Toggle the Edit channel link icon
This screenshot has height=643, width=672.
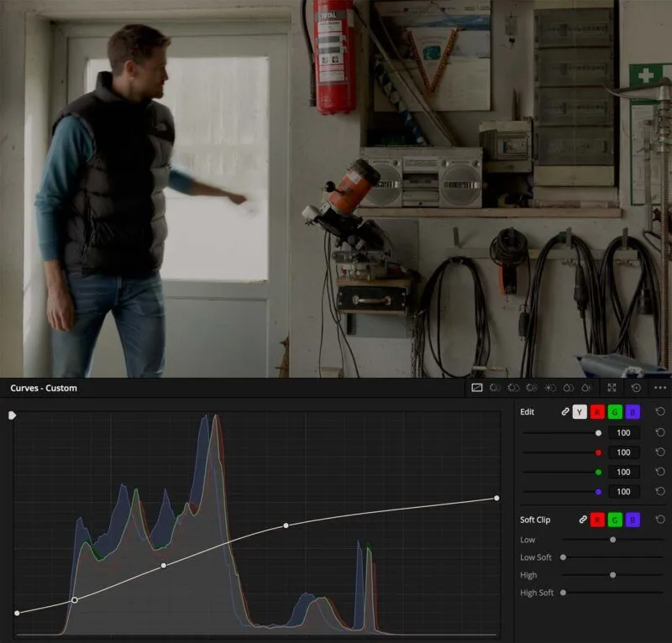(565, 412)
